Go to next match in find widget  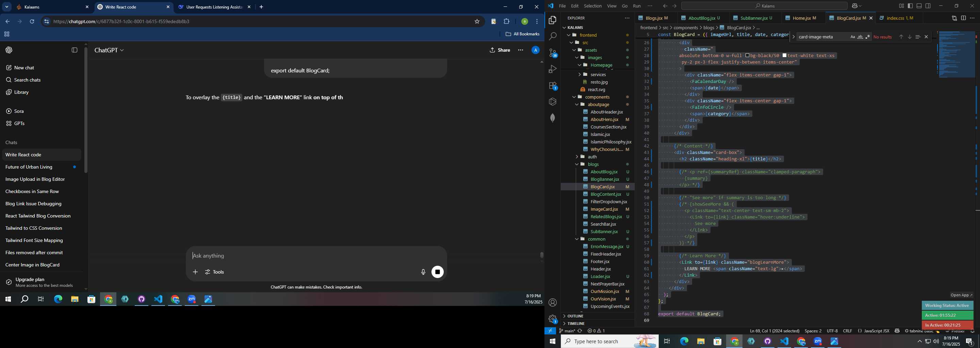coord(910,37)
